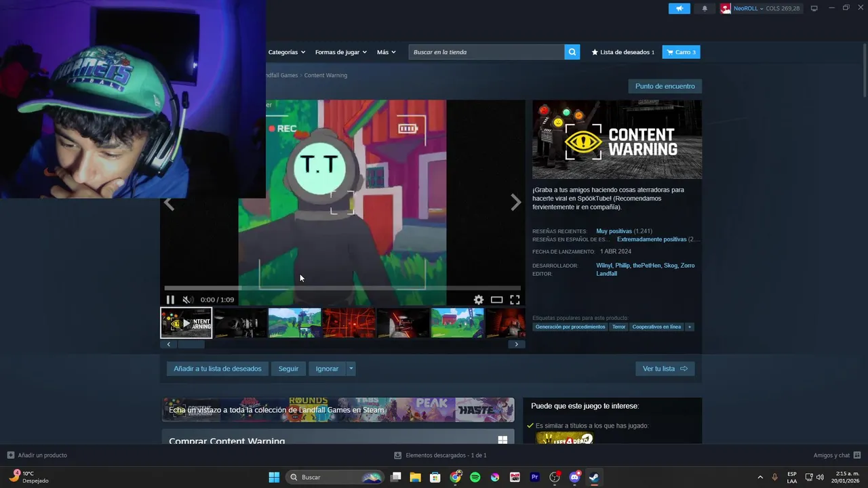Image resolution: width=868 pixels, height=488 pixels.
Task: Open Amigos y chat panel
Action: click(x=837, y=455)
